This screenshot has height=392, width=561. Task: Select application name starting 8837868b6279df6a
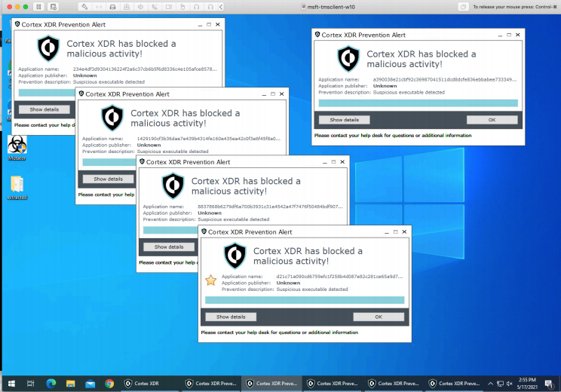click(x=270, y=207)
